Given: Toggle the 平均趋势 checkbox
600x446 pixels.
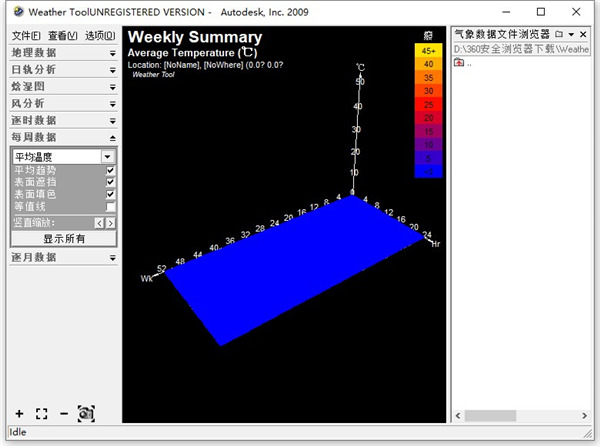Looking at the screenshot, I should 110,171.
